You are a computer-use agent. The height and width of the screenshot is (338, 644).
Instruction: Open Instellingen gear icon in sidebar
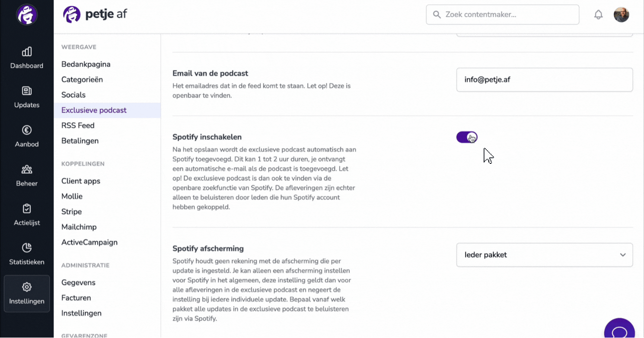click(x=27, y=287)
